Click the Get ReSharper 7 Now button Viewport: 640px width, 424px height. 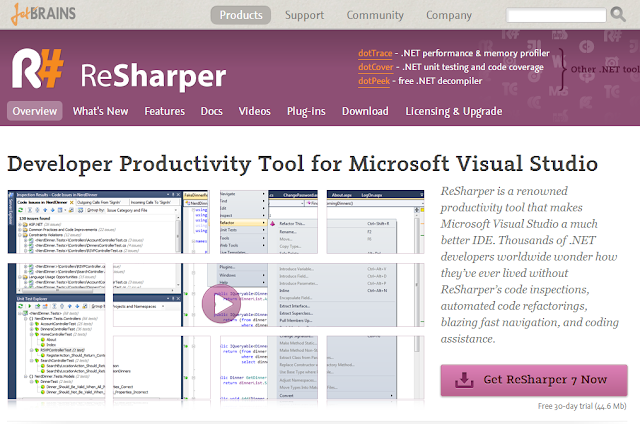pos(534,380)
